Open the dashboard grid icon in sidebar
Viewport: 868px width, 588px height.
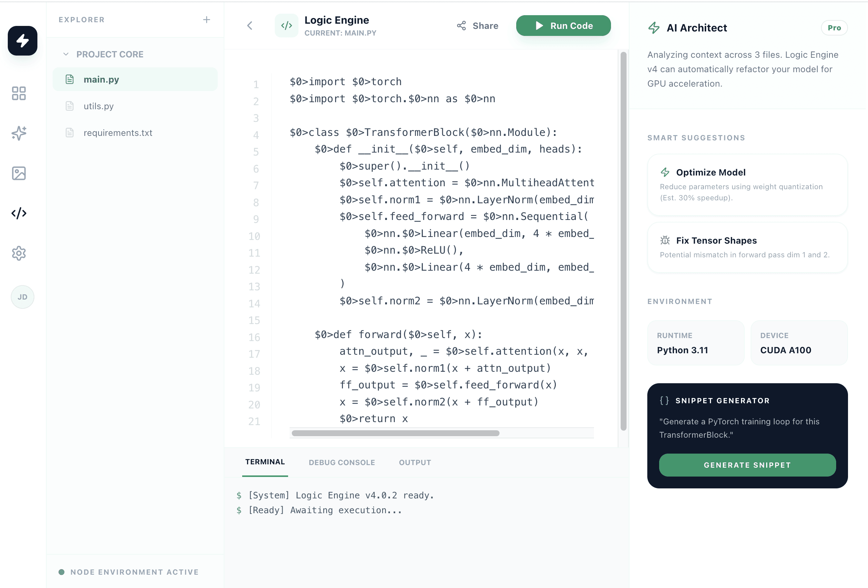(19, 93)
